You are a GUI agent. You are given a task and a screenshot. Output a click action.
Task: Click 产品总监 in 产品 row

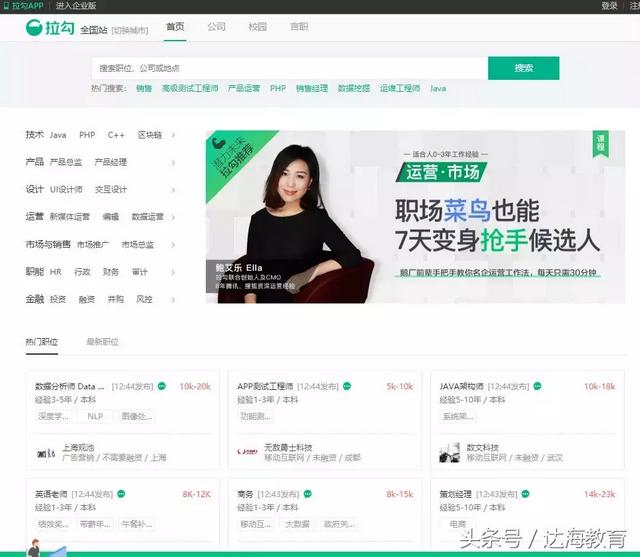point(66,162)
